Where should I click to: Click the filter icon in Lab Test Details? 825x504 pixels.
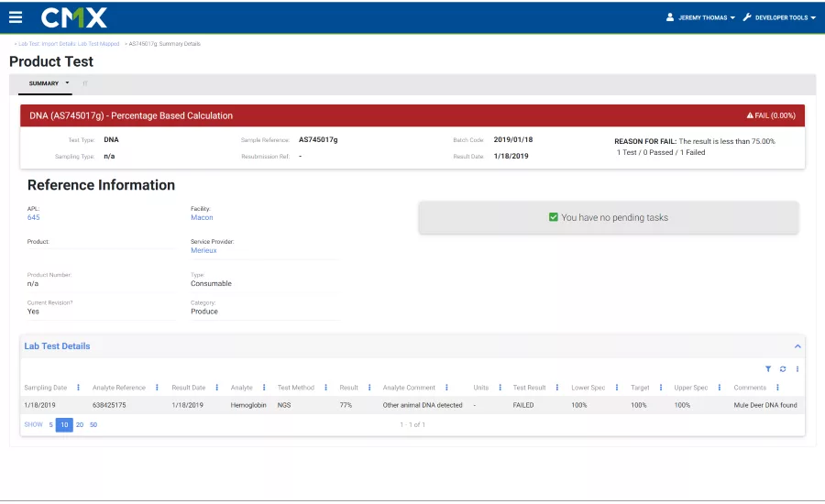coord(768,369)
